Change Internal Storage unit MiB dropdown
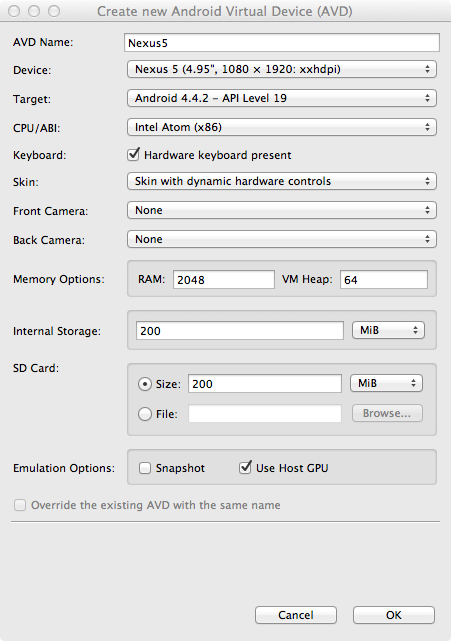Viewport: 451px width, 641px height. coord(388,330)
